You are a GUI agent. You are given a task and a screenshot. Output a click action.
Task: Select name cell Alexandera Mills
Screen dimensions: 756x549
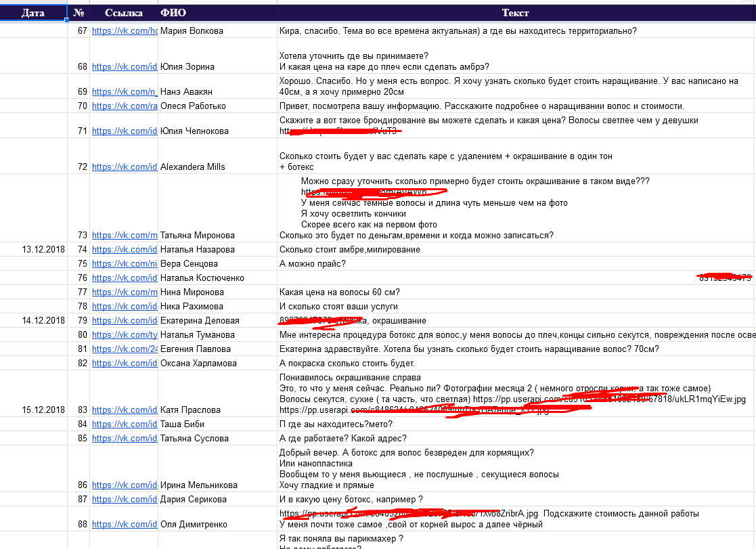(217, 156)
